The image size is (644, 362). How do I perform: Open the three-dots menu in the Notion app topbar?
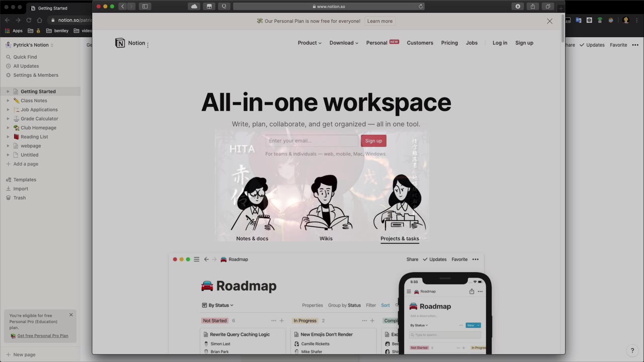[x=635, y=45]
